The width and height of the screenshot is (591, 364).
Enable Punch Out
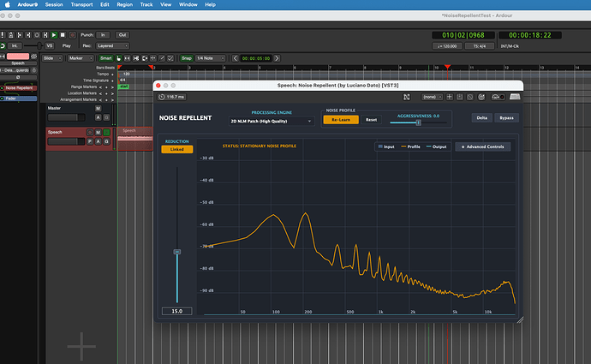122,35
